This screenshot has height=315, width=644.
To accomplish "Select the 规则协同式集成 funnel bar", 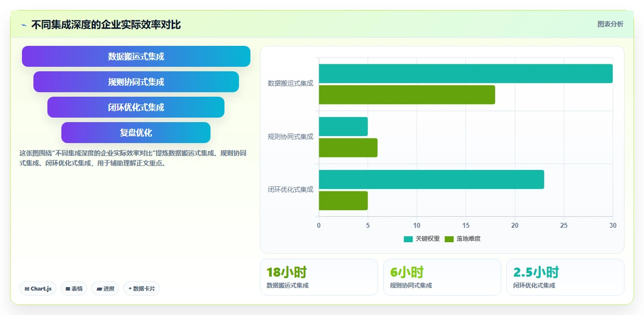I will (136, 82).
